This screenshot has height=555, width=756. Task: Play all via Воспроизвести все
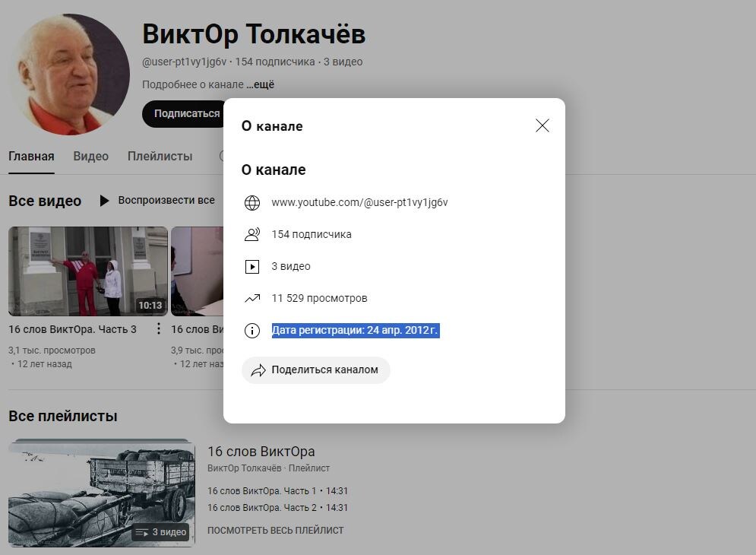[x=157, y=200]
